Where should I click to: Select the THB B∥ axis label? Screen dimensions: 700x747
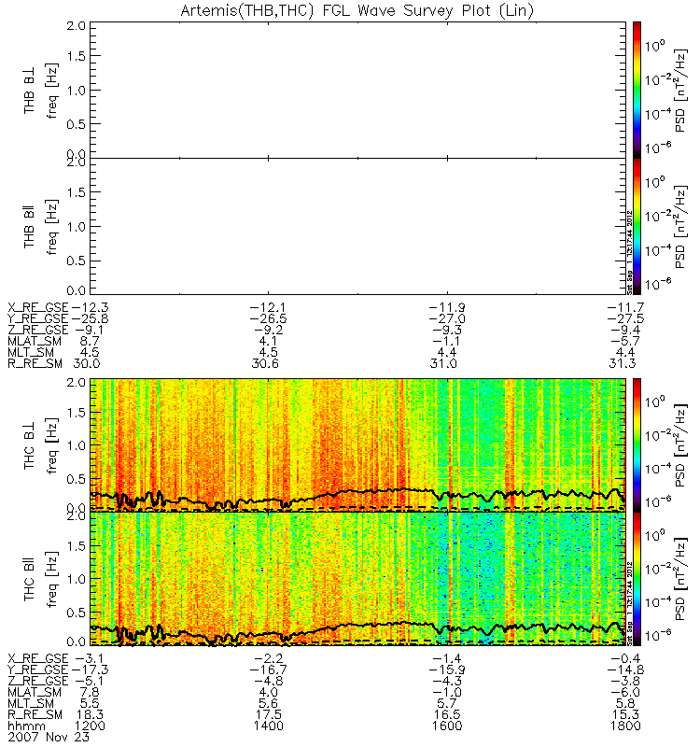pos(30,227)
